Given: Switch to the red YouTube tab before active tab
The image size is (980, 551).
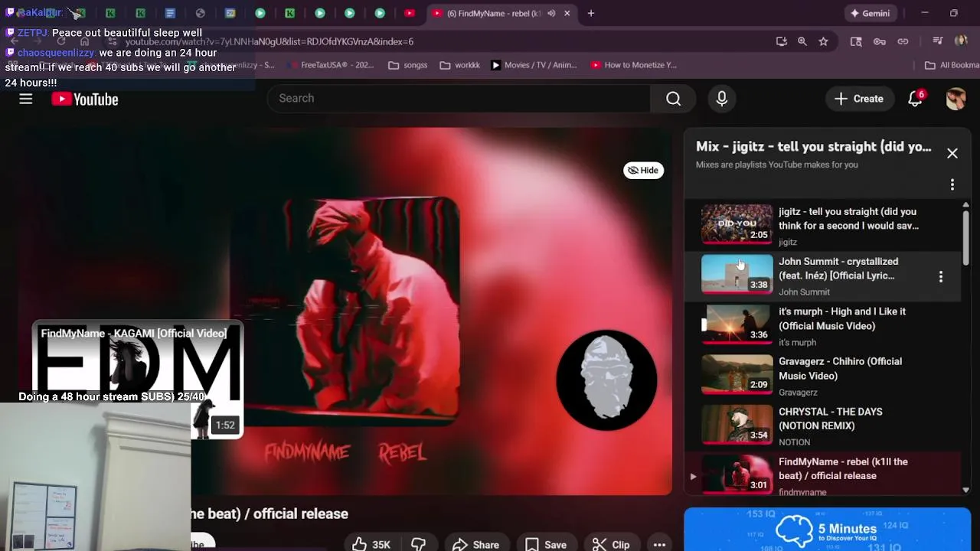Looking at the screenshot, I should point(410,13).
